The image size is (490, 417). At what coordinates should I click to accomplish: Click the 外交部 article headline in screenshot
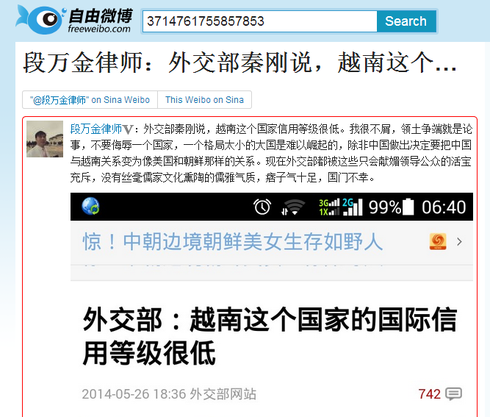[x=269, y=336]
